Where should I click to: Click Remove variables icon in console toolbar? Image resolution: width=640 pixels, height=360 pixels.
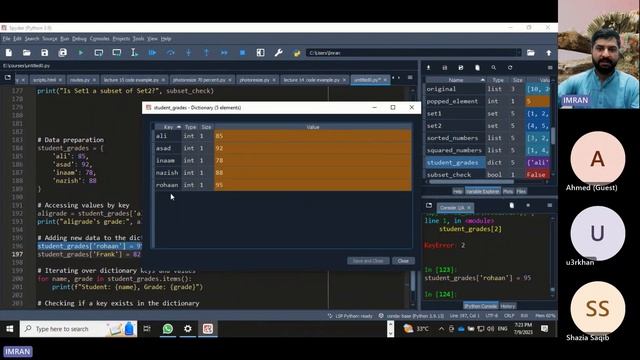(512, 205)
